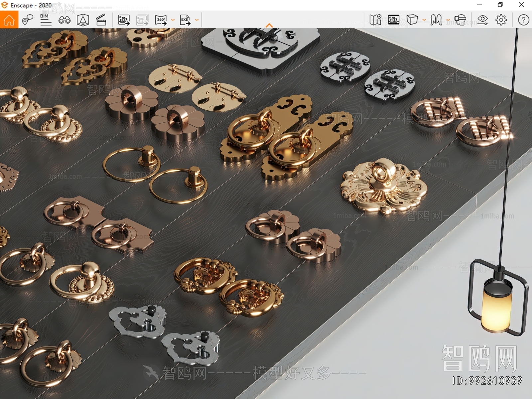The width and height of the screenshot is (532, 399).
Task: Select the projection mode cube icon
Action: (x=412, y=20)
